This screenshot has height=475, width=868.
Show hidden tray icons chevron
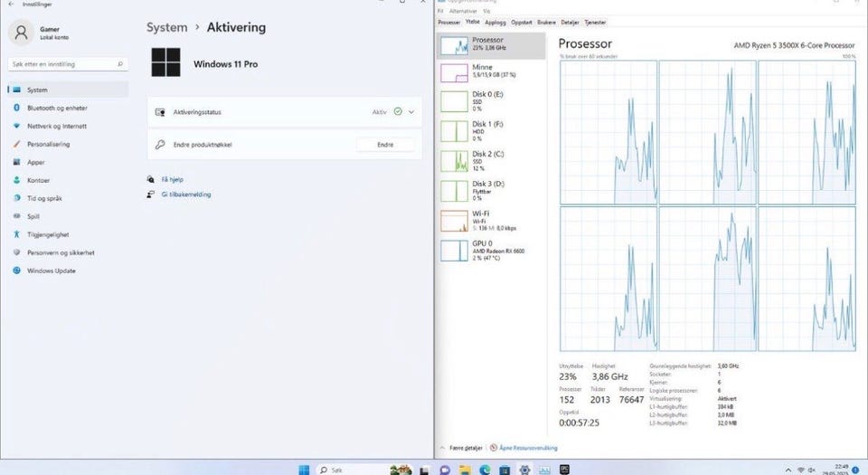click(788, 470)
